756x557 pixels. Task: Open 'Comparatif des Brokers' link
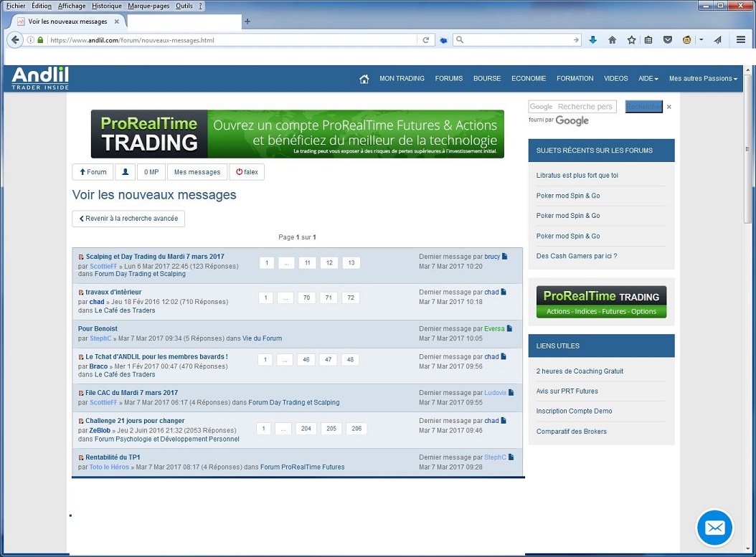(572, 432)
